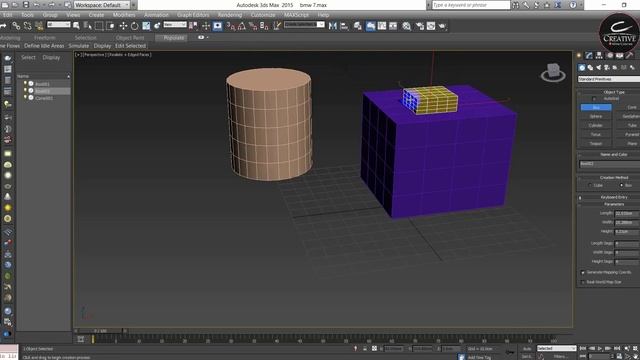The image size is (640, 360).
Task: Open the selection filter dropdown
Action: tap(59, 25)
